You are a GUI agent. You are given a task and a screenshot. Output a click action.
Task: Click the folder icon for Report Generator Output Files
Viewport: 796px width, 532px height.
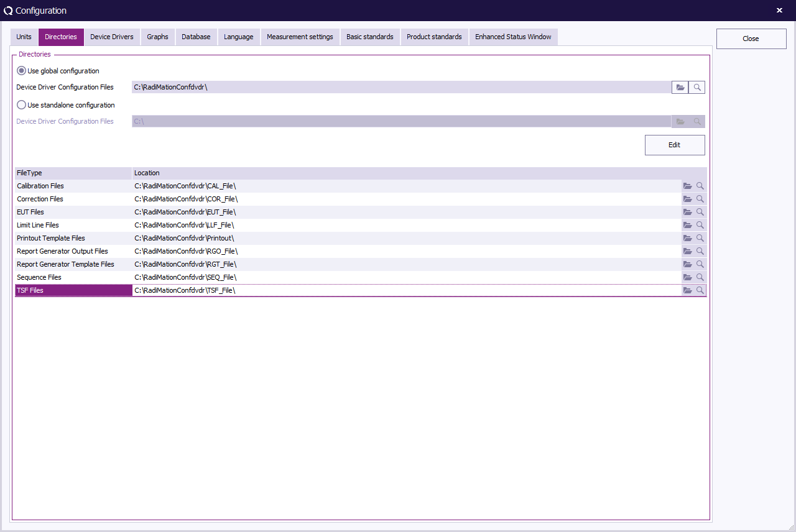[688, 251]
